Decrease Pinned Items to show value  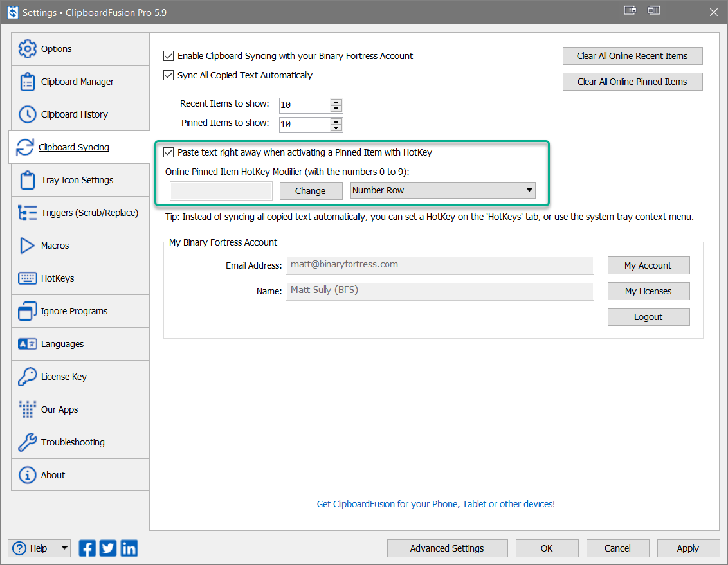(336, 129)
